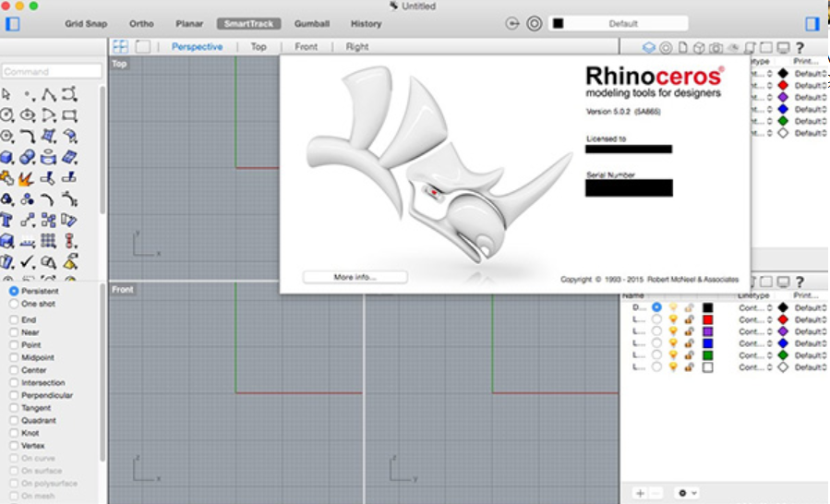
Task: Add a new layer with plus button
Action: click(640, 493)
